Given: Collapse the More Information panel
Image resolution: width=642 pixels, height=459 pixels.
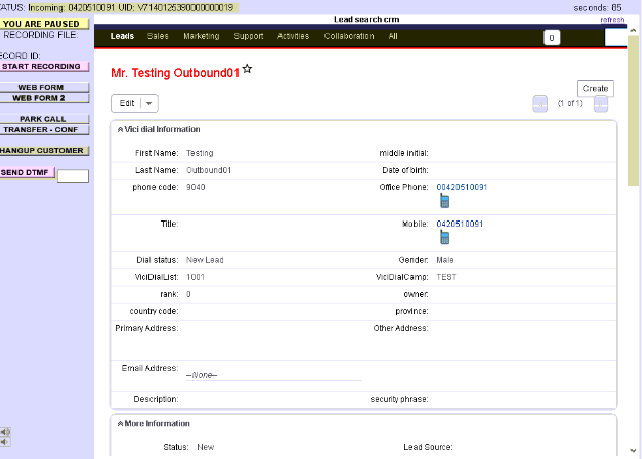Looking at the screenshot, I should pyautogui.click(x=120, y=424).
